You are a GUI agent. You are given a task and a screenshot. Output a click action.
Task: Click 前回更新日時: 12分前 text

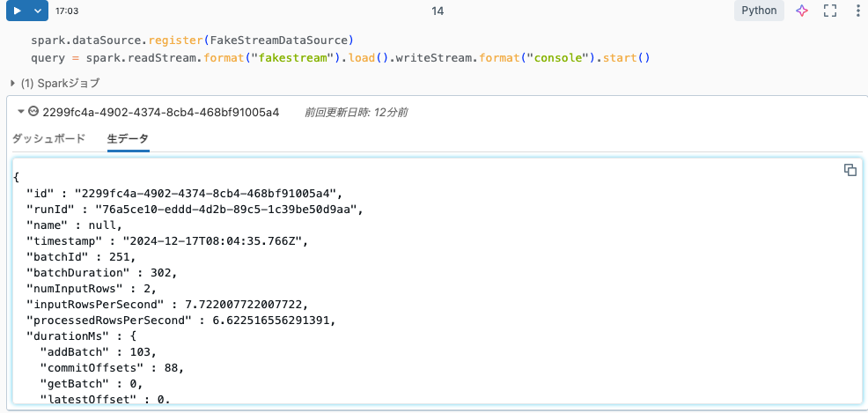click(356, 113)
